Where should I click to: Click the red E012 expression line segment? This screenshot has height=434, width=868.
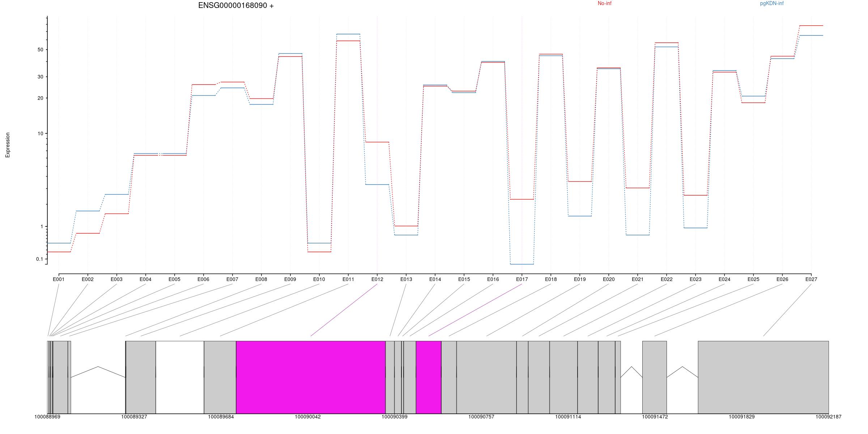coord(377,142)
